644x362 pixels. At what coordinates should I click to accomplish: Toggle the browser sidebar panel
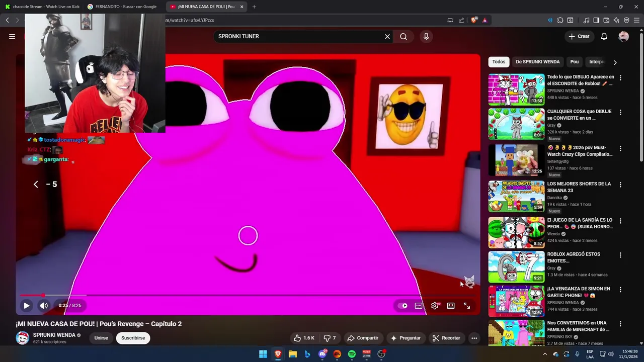[596, 20]
